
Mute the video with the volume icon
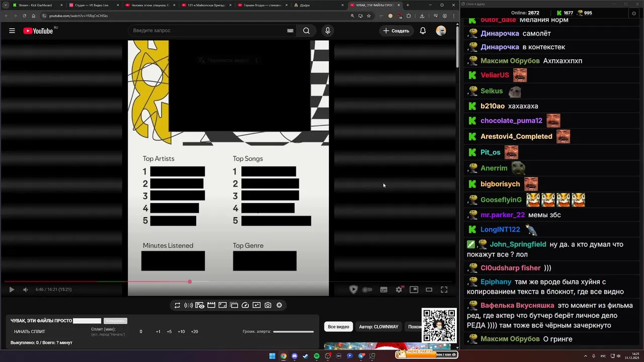coord(25,290)
